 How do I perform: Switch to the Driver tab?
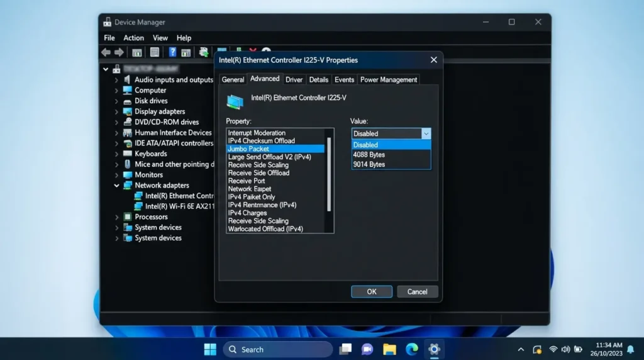point(294,80)
